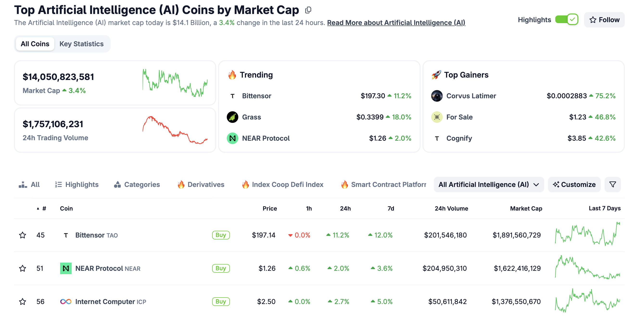The image size is (644, 318).
Task: Click the NEAR Protocol logo in Trending
Action: click(232, 138)
